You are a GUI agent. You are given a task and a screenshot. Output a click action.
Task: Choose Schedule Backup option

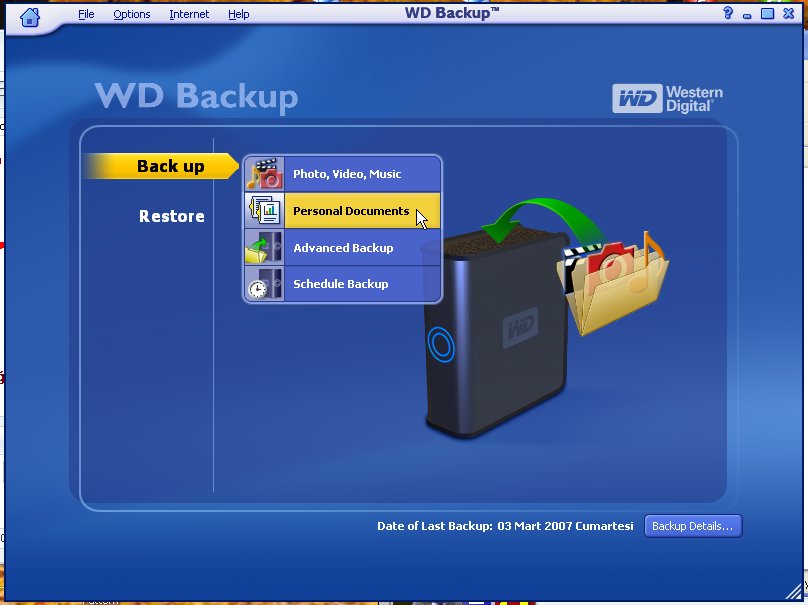tap(362, 283)
